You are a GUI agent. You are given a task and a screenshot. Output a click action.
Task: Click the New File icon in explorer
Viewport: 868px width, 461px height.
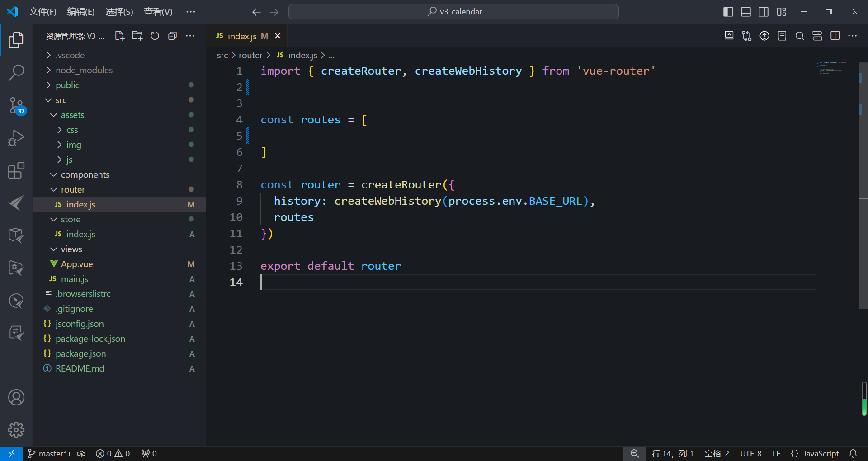coord(119,36)
